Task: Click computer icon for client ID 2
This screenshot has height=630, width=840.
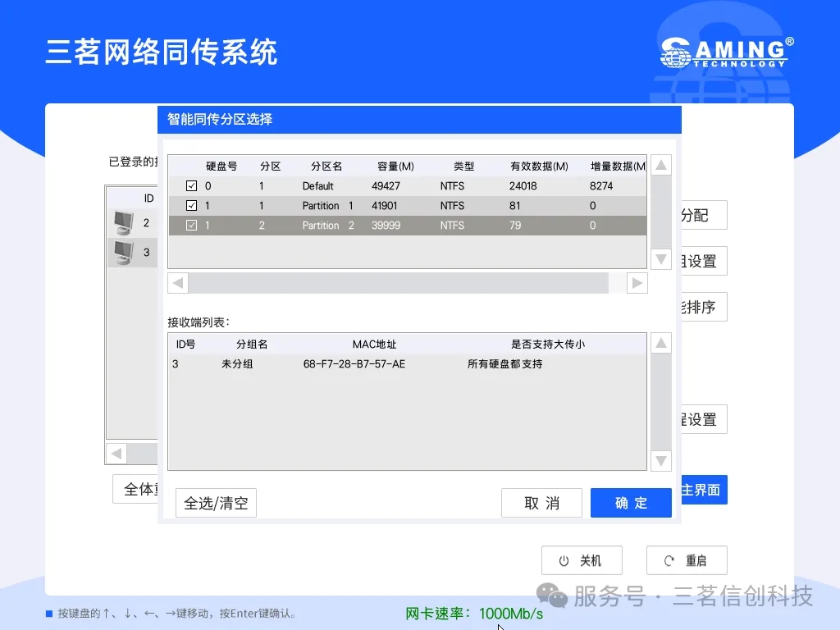Action: point(123,222)
